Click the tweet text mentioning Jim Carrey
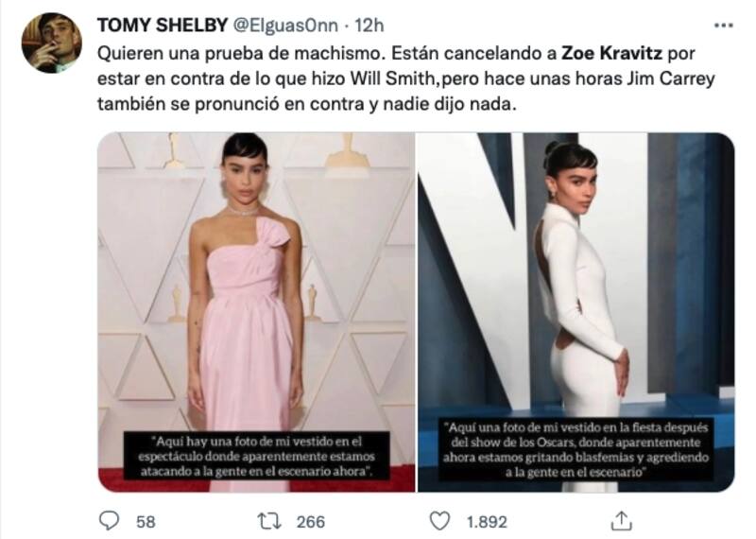The width and height of the screenshot is (756, 539). [x=672, y=78]
